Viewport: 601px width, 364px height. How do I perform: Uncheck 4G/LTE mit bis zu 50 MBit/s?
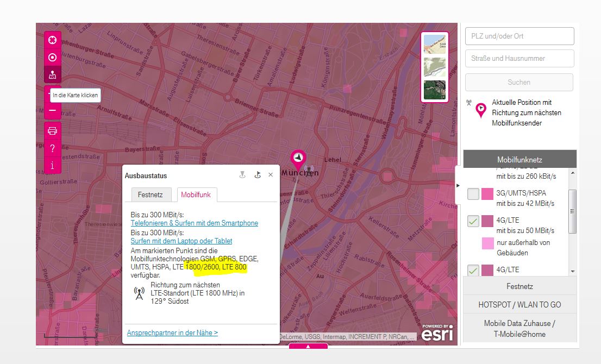click(473, 221)
